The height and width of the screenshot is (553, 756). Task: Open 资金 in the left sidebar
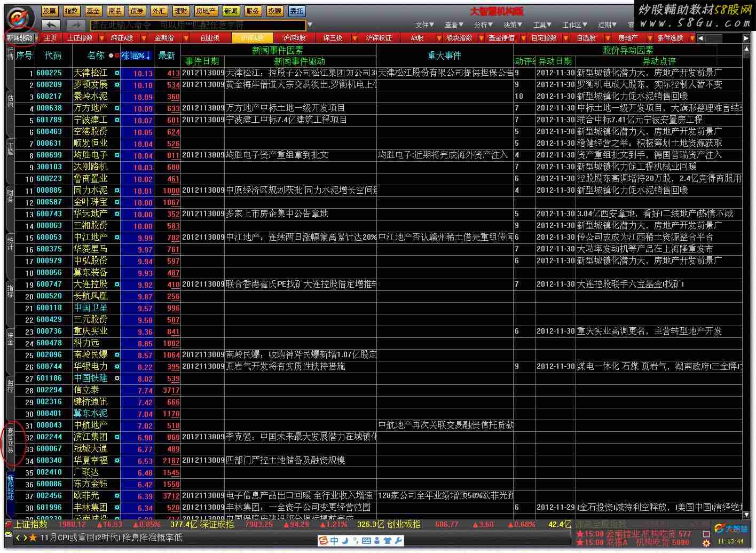click(x=10, y=338)
